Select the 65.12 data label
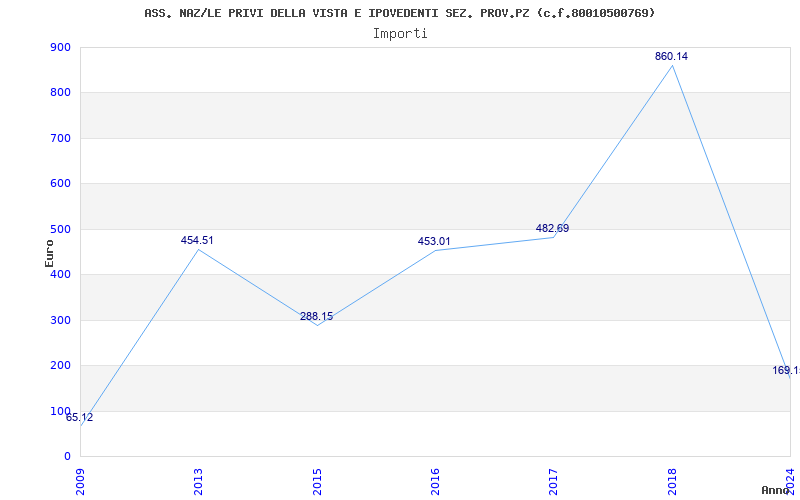 click(80, 417)
